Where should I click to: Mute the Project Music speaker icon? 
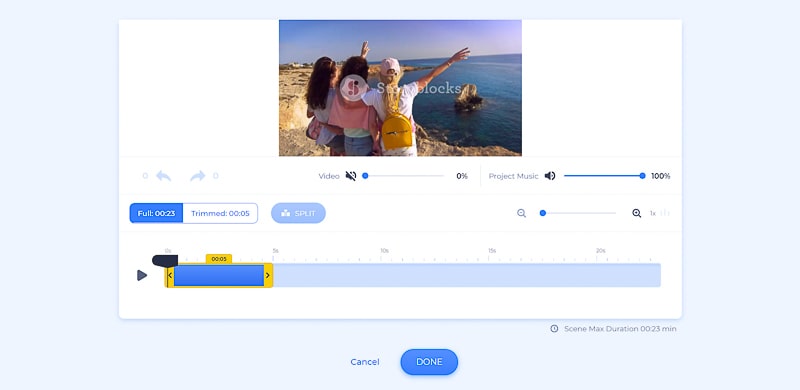(x=550, y=176)
